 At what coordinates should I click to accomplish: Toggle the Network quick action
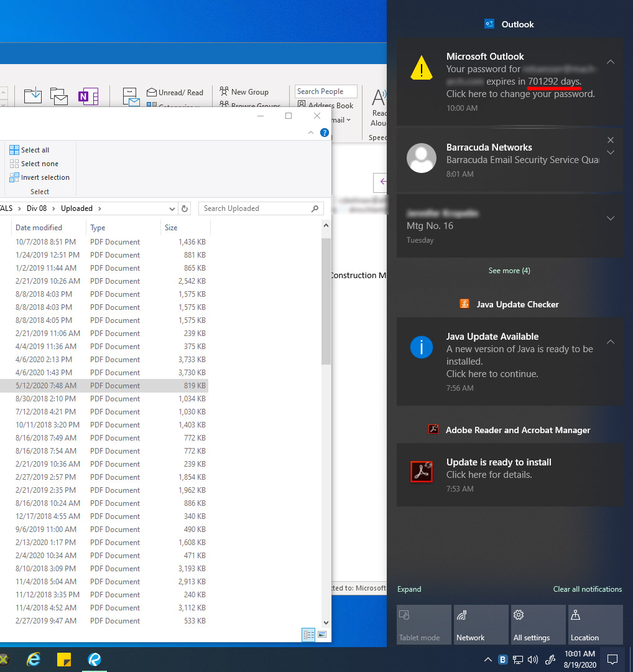click(481, 625)
